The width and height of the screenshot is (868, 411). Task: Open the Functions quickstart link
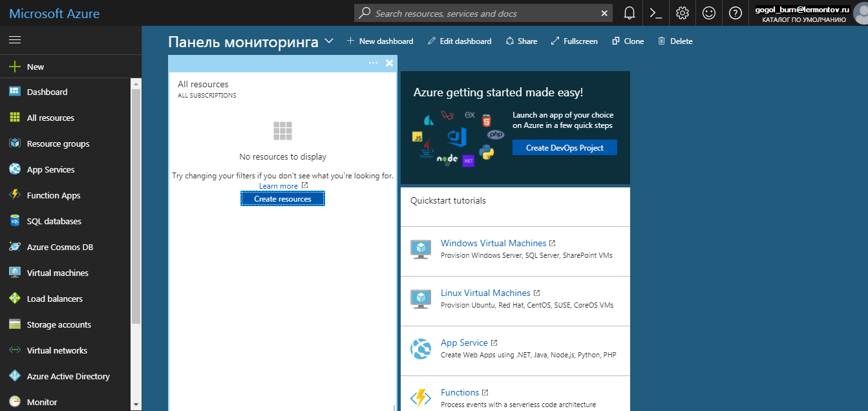(x=460, y=392)
